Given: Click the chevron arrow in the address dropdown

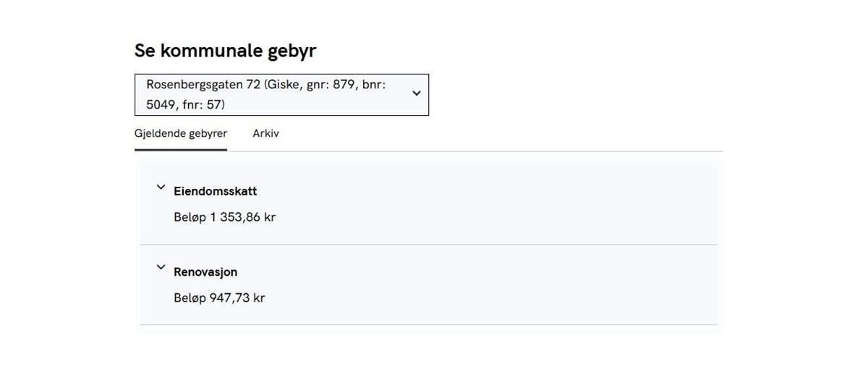Looking at the screenshot, I should point(416,93).
